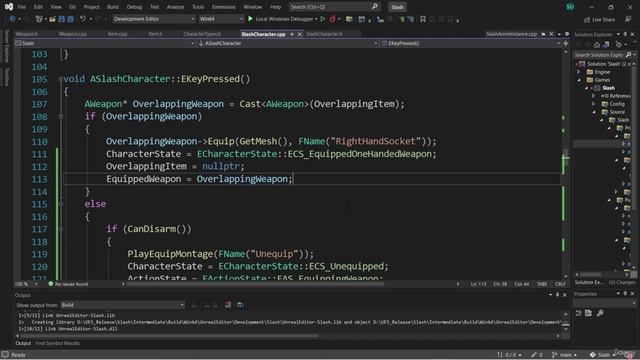Select the Source folder in Solution Explorer
640x360 pixels.
[617, 112]
